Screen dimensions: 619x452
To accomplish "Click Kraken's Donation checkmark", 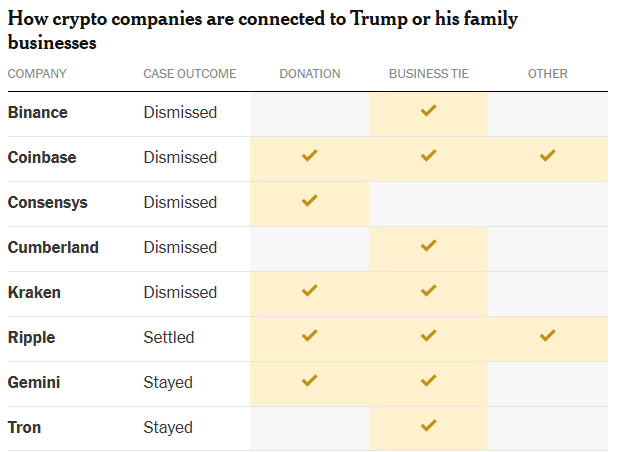I will (x=309, y=291).
